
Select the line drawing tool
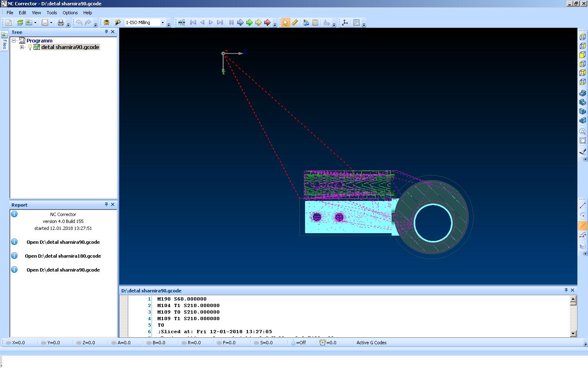(x=582, y=205)
